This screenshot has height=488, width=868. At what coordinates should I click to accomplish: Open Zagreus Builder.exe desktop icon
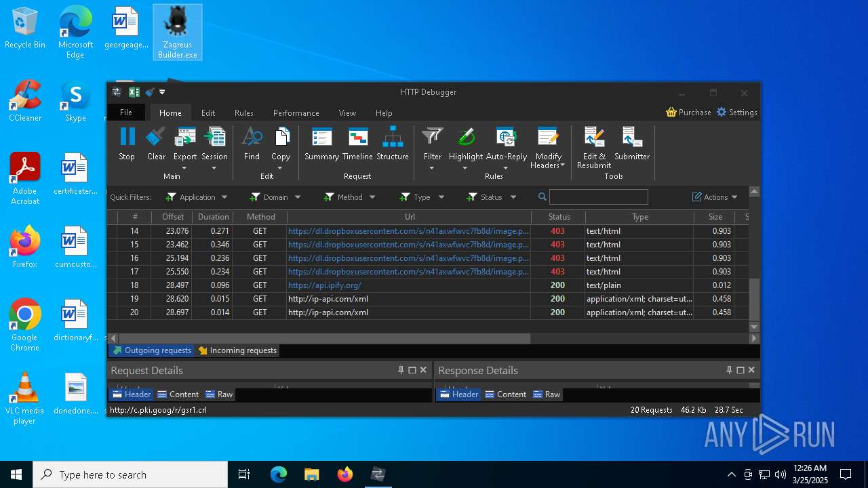pyautogui.click(x=177, y=32)
